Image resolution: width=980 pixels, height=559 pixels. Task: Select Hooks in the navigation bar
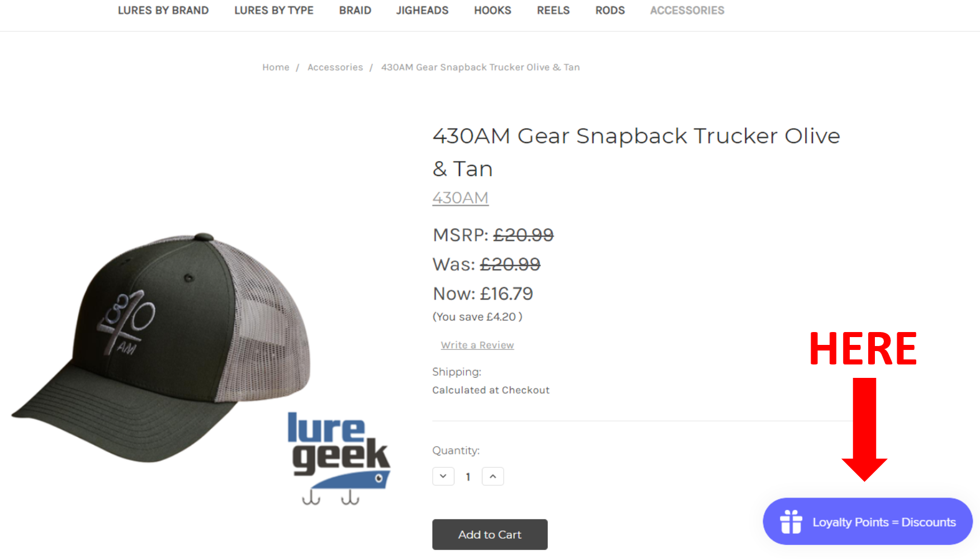tap(493, 11)
